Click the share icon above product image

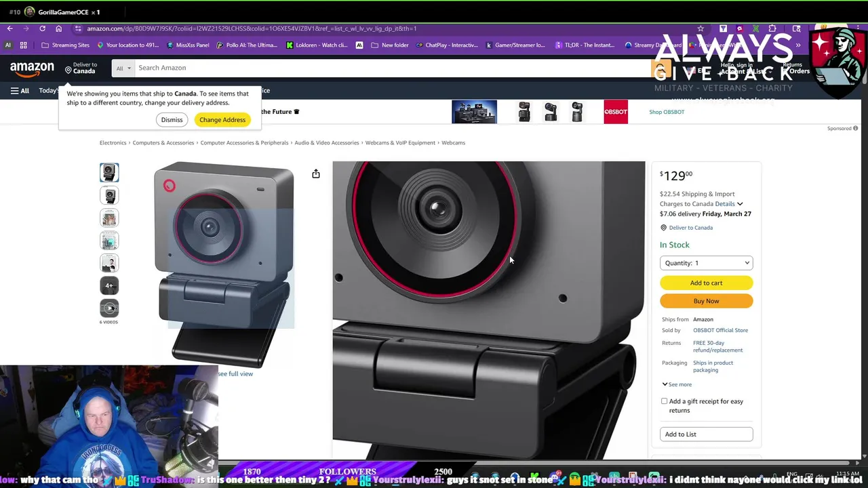(x=316, y=174)
